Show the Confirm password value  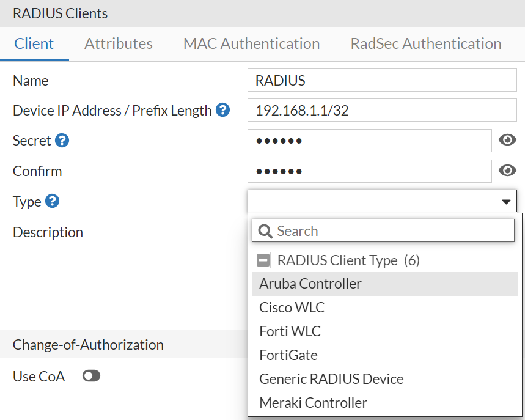point(507,171)
